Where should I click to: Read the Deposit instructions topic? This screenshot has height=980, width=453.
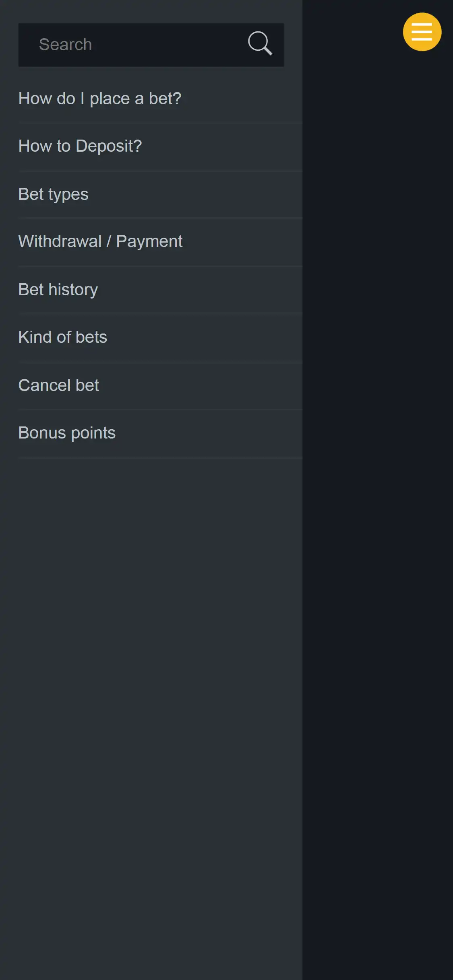(80, 146)
